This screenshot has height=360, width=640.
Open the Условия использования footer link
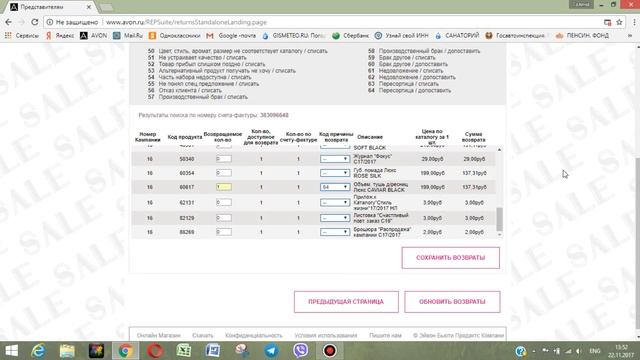pos(326,336)
